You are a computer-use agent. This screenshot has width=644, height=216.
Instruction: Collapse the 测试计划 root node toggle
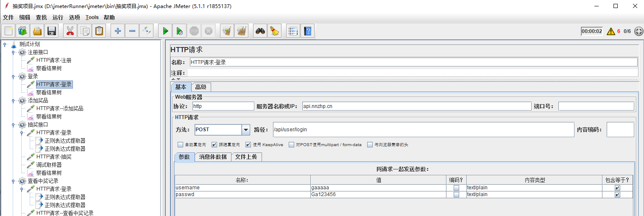(5, 44)
